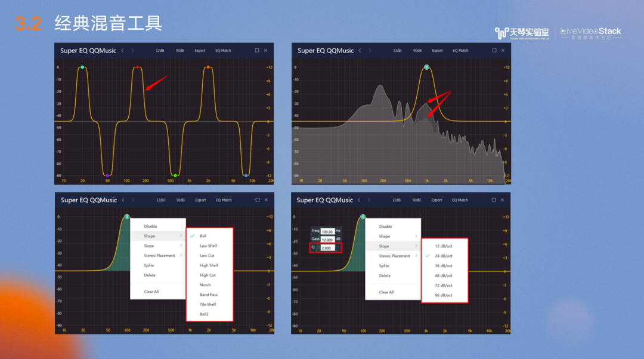The width and height of the screenshot is (644, 359).
Task: Click the back arrow in the top-left EQ window
Action: (x=122, y=51)
